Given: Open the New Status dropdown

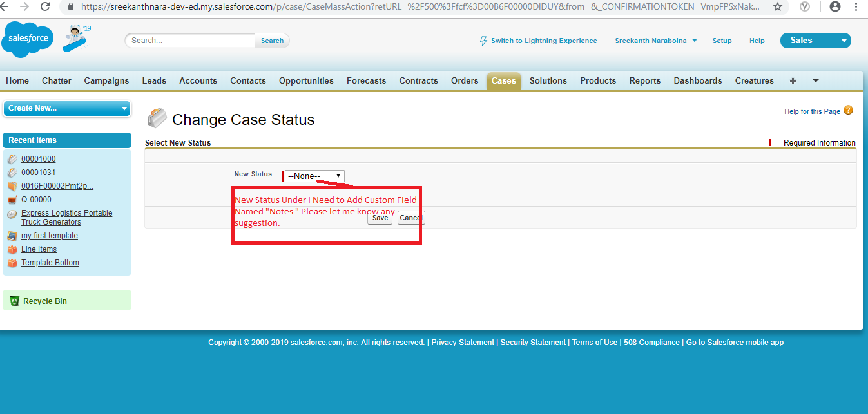Looking at the screenshot, I should click(x=314, y=176).
